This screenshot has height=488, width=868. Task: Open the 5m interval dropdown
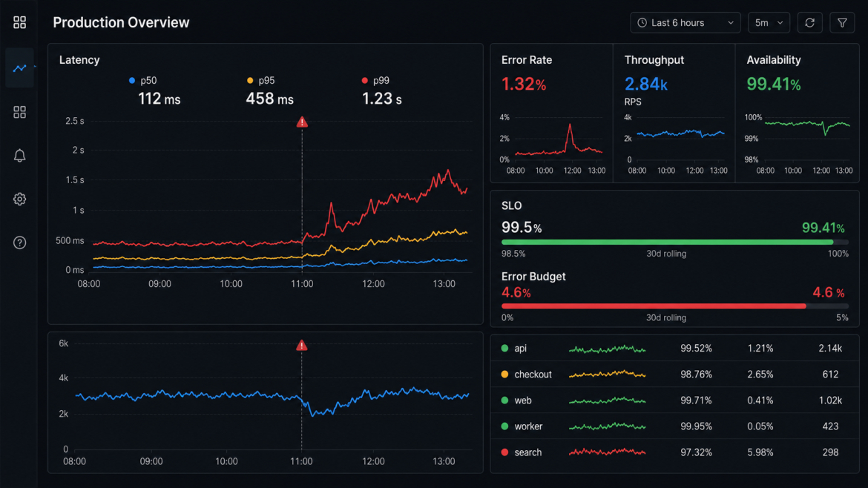tap(769, 23)
